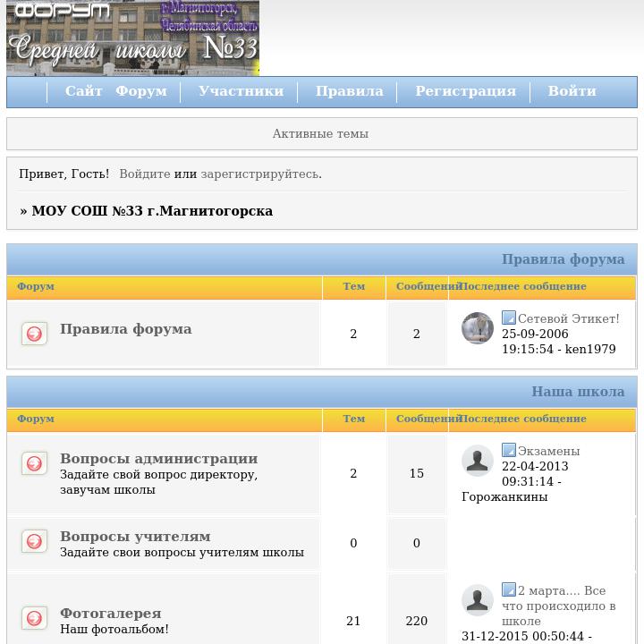Click the date 31-12-2015 00:50:44
Viewport: 644px width, 644px height.
(x=522, y=636)
